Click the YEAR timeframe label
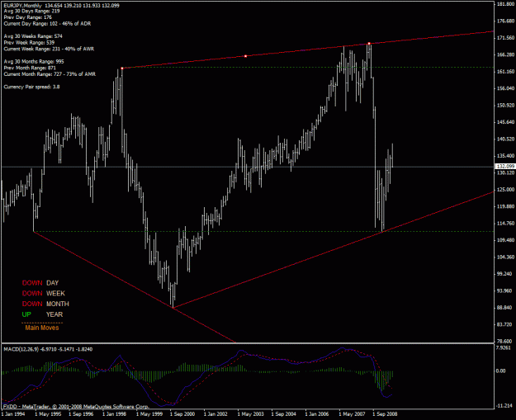The image size is (516, 420). coord(54,314)
